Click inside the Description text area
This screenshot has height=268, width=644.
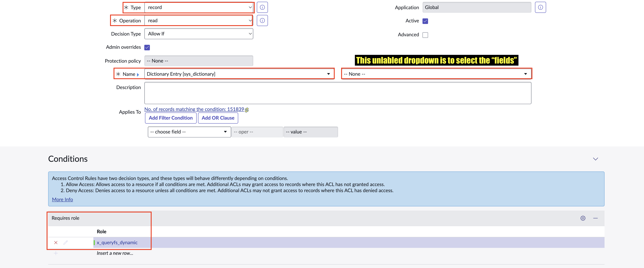(337, 93)
